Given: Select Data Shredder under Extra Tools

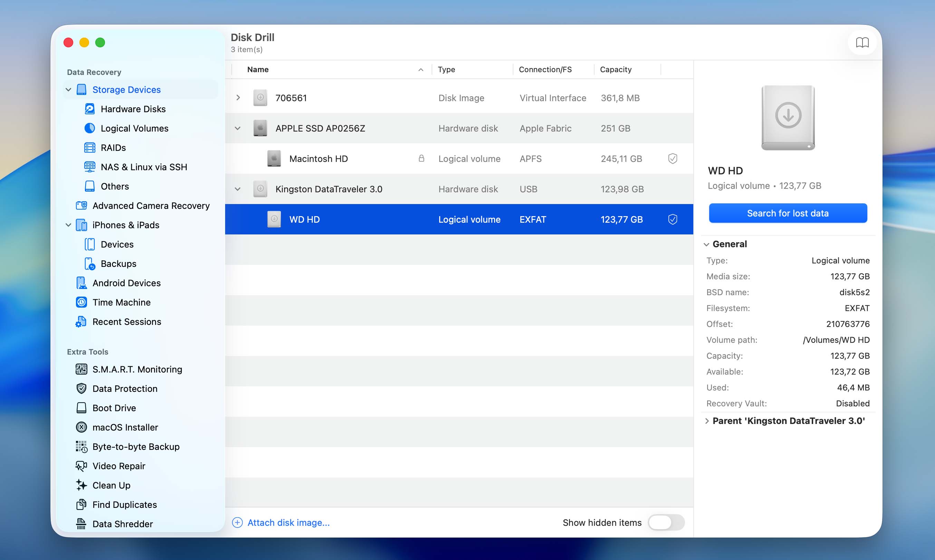Looking at the screenshot, I should (x=122, y=524).
